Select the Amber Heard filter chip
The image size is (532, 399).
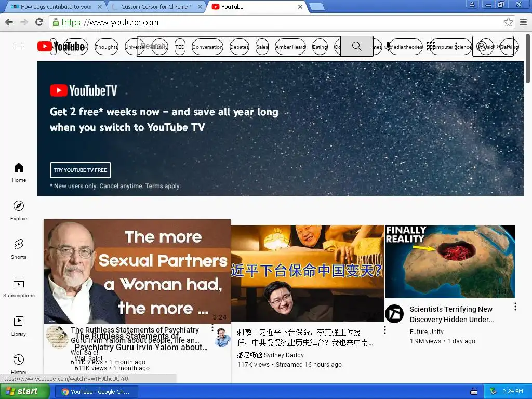(290, 47)
